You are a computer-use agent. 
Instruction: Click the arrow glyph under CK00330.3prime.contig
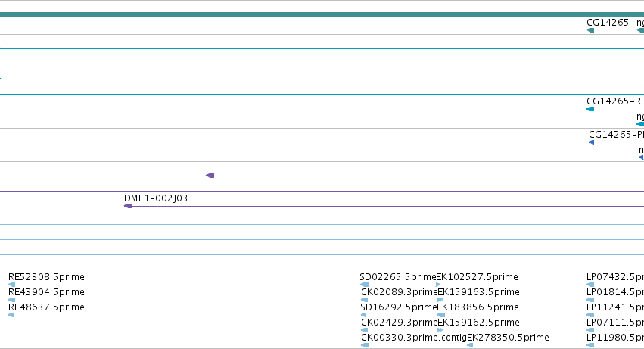pyautogui.click(x=365, y=345)
